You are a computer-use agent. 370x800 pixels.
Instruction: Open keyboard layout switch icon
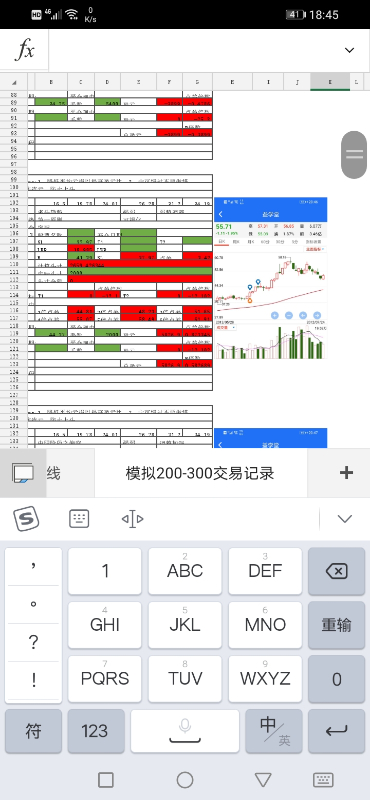pyautogui.click(x=79, y=519)
